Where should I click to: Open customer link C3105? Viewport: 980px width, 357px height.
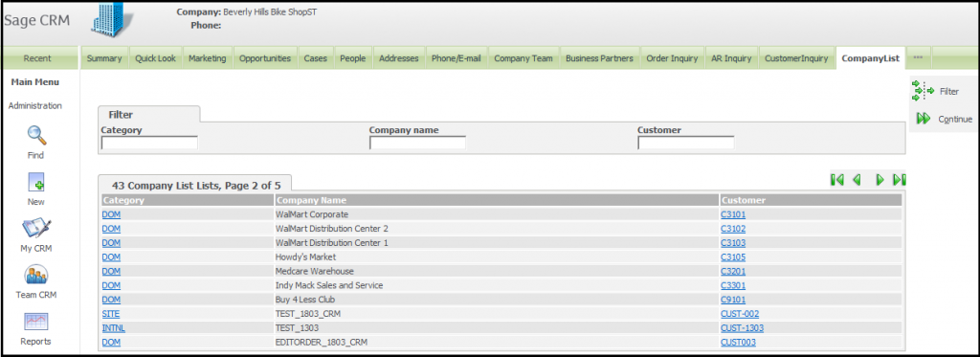(733, 257)
